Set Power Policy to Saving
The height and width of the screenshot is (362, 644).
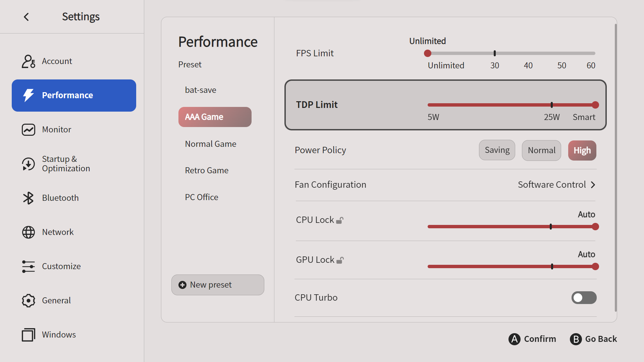497,150
